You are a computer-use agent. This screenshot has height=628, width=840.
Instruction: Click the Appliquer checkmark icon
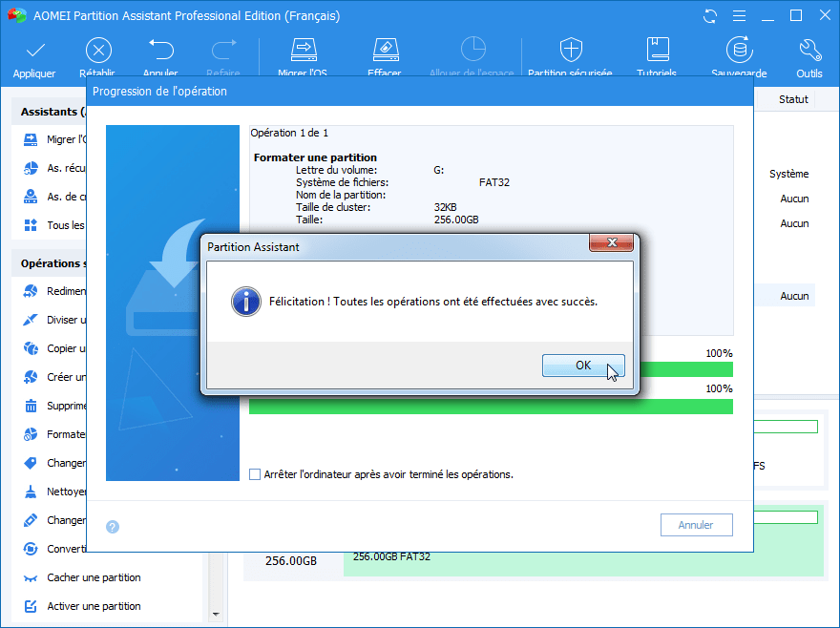tap(35, 51)
